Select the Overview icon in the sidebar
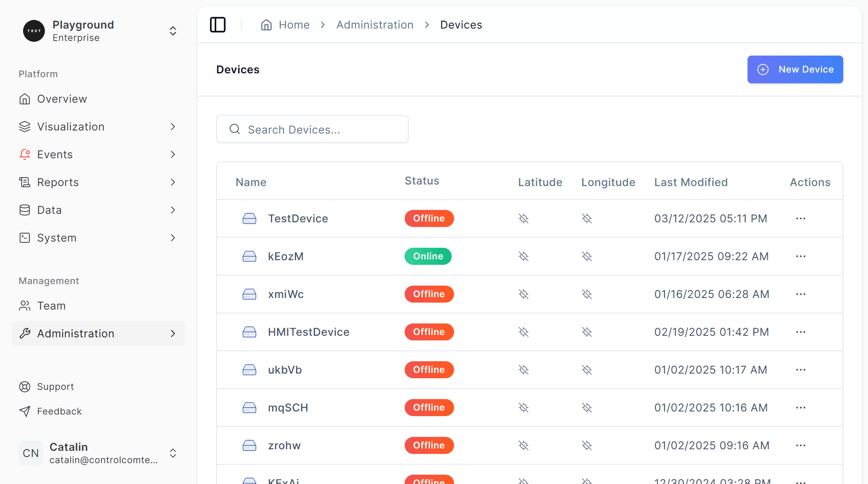Image resolution: width=868 pixels, height=484 pixels. tap(25, 99)
